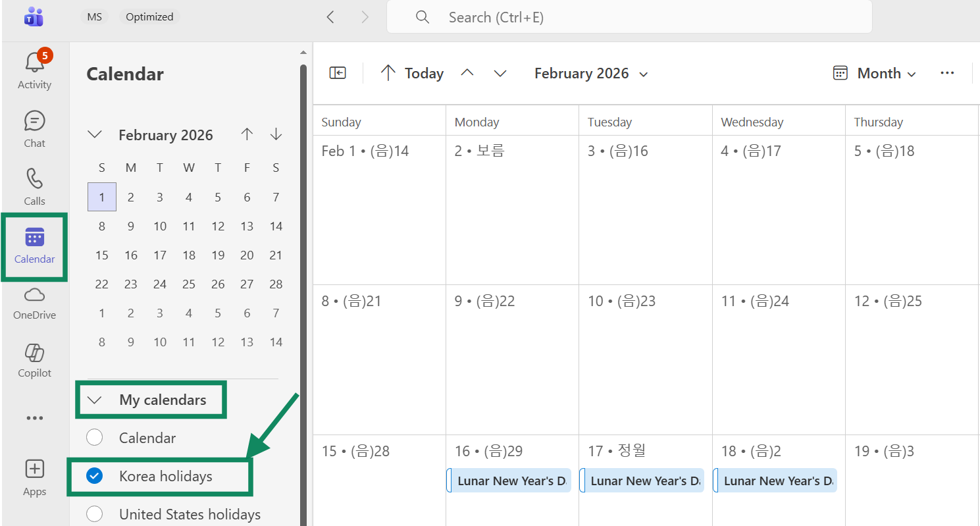Open Lunar New Year's Day event on Wednesday 18
The image size is (980, 526).
(x=775, y=481)
